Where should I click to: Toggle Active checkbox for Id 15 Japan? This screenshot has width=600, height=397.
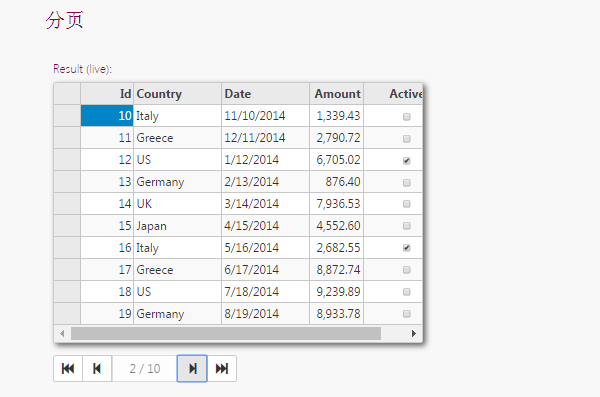pyautogui.click(x=407, y=226)
